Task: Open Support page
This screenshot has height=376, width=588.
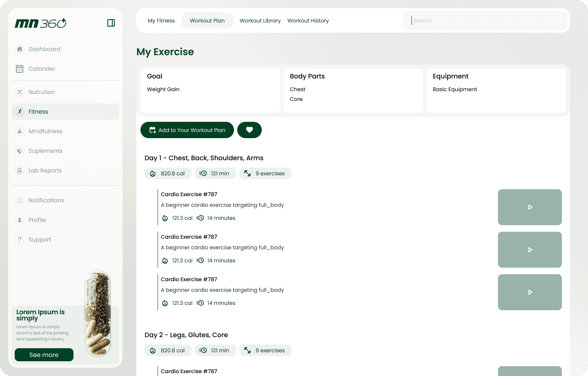Action: 65,239
